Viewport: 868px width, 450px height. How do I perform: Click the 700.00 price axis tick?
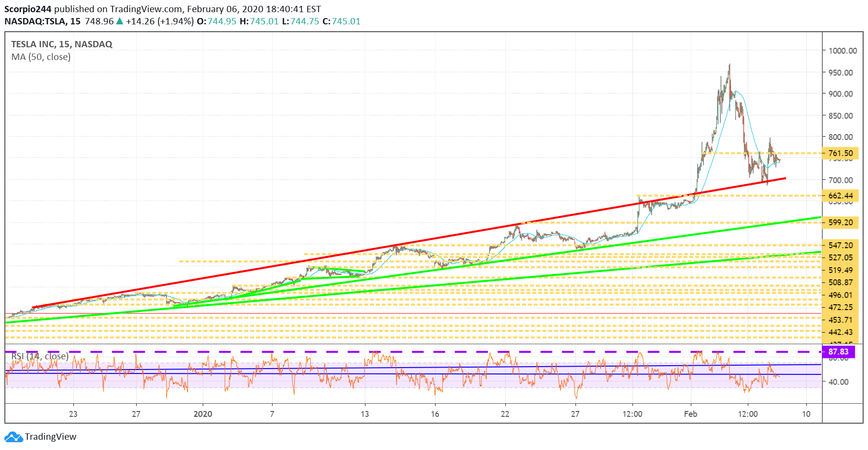coord(841,180)
